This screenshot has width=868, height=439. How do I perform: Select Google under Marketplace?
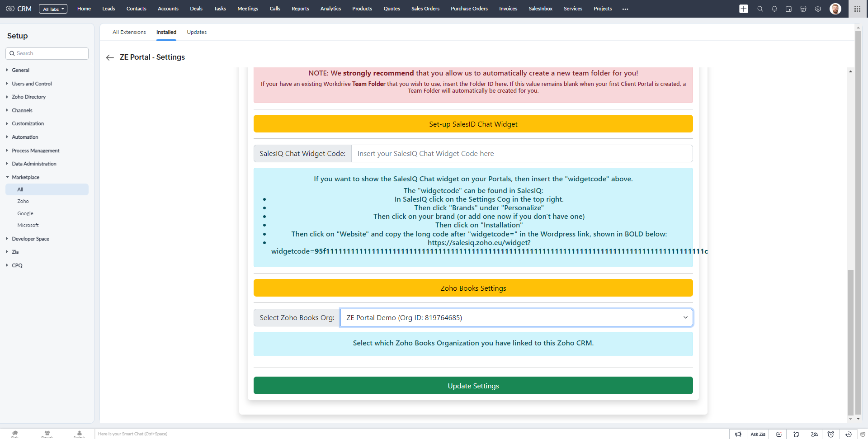(25, 213)
